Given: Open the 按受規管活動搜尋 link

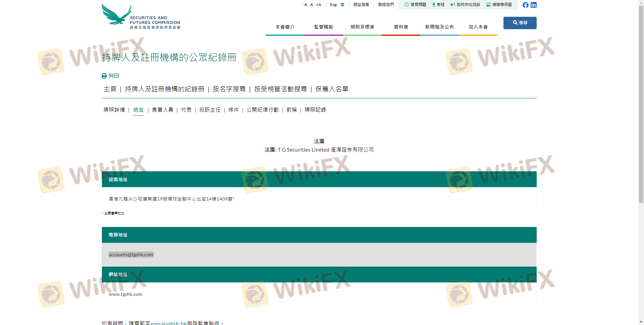Looking at the screenshot, I should tap(281, 89).
